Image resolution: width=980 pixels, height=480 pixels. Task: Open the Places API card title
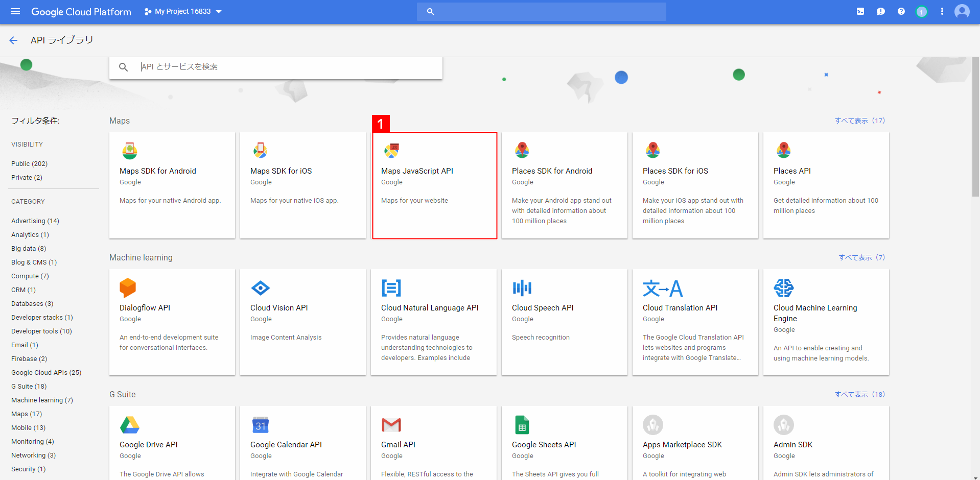pos(792,171)
